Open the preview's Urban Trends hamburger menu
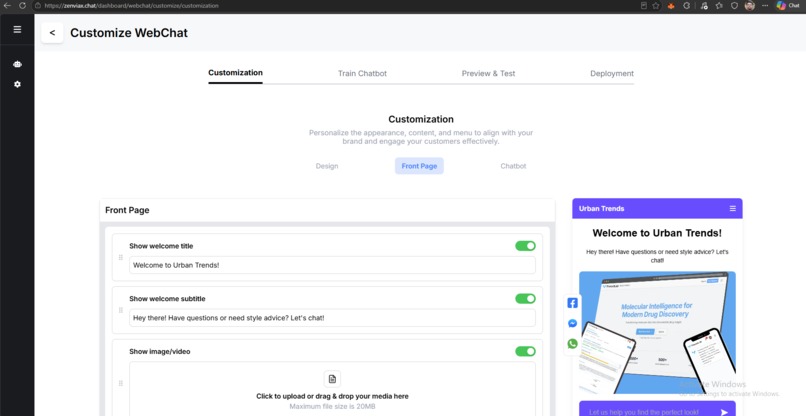The width and height of the screenshot is (806, 416). point(732,208)
